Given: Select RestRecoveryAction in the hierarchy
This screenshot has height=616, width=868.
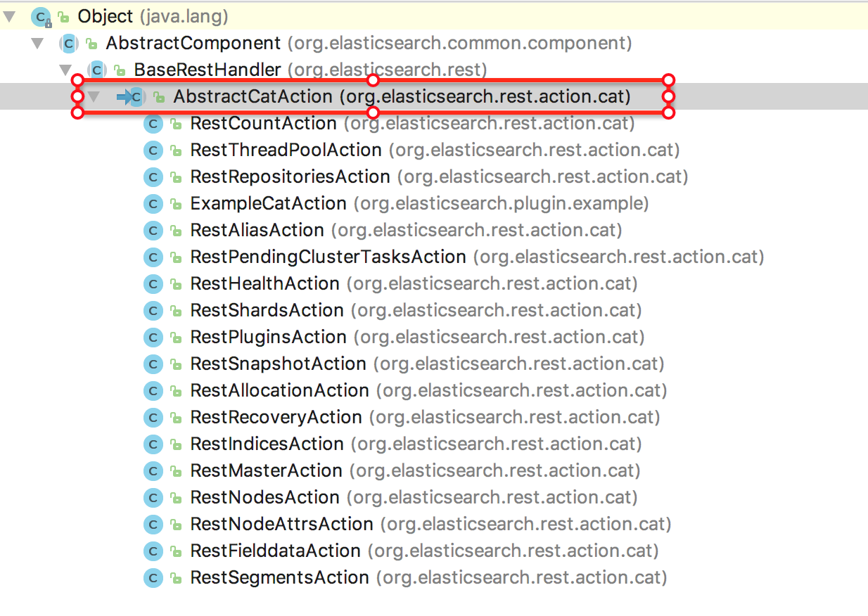Looking at the screenshot, I should (x=425, y=418).
